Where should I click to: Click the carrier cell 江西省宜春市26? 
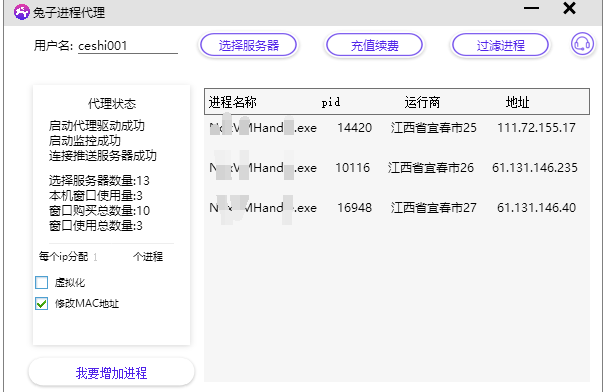[x=431, y=168]
